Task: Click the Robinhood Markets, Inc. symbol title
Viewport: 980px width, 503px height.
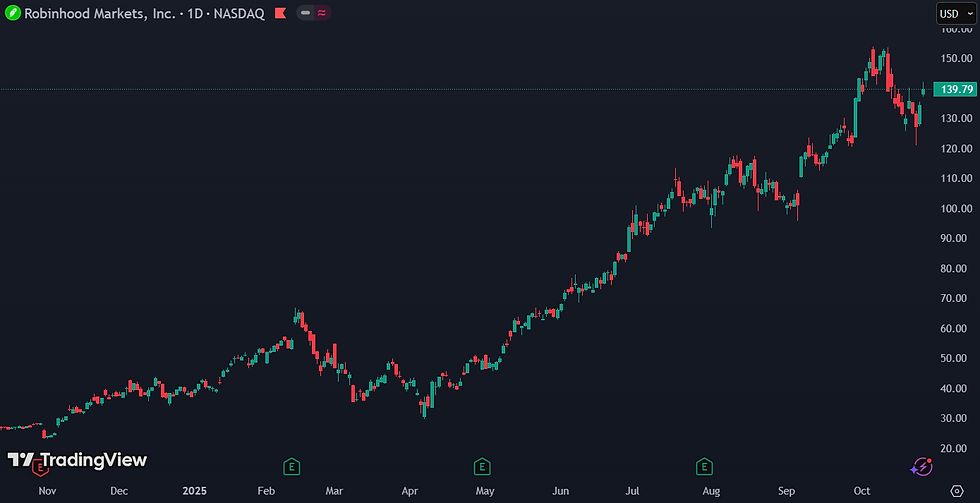Action: click(x=100, y=13)
